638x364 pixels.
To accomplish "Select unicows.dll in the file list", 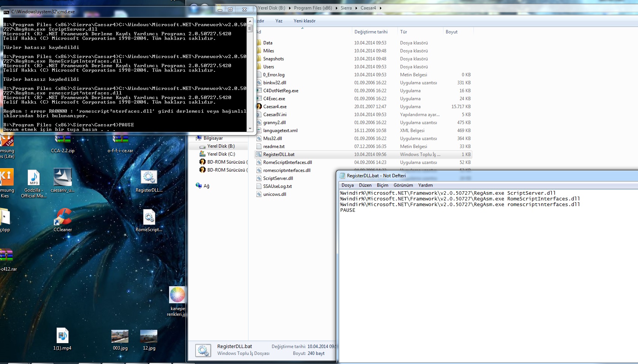I will 275,194.
